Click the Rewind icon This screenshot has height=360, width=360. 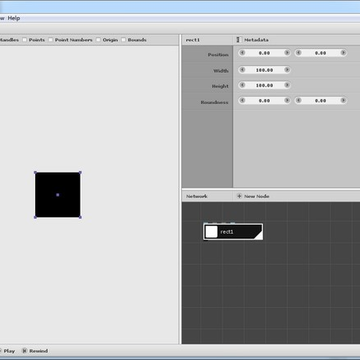click(x=24, y=351)
